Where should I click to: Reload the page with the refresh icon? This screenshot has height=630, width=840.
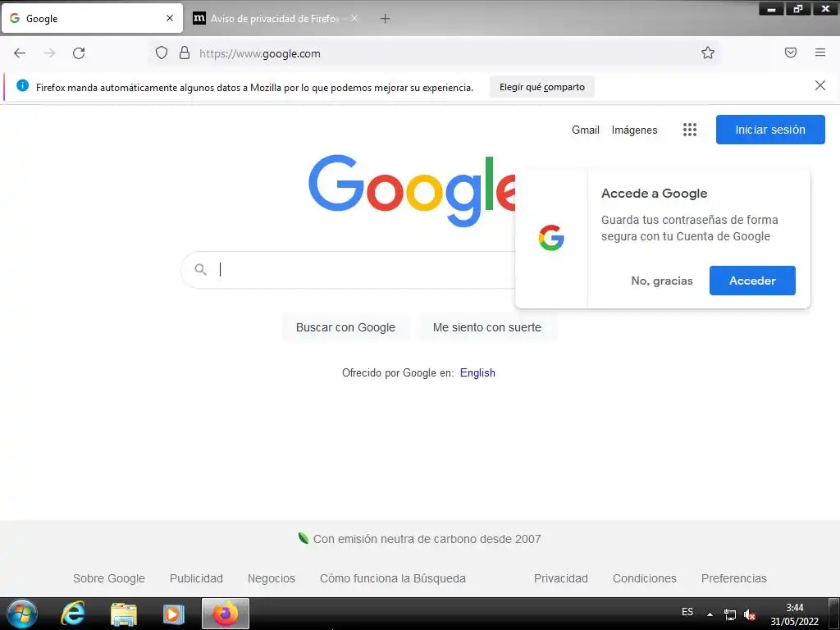(x=79, y=53)
